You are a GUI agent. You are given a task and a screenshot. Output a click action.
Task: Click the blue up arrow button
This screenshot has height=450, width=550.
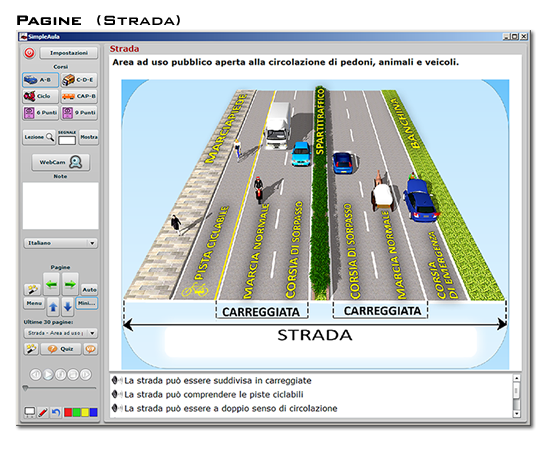pyautogui.click(x=53, y=307)
